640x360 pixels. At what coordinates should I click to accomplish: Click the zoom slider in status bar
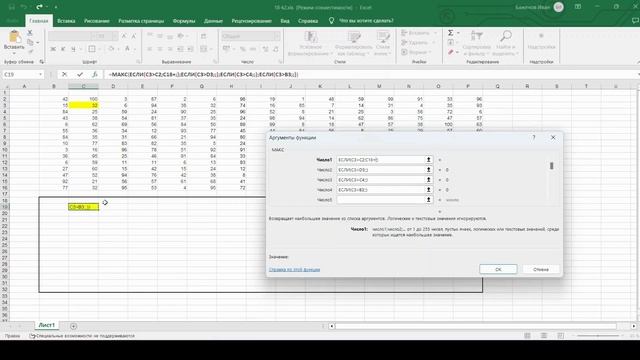598,336
